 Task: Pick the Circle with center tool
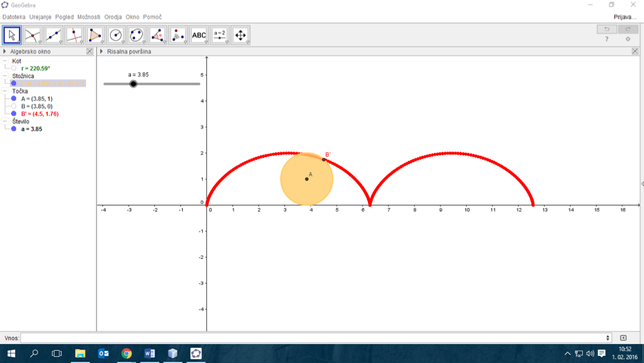pos(116,35)
